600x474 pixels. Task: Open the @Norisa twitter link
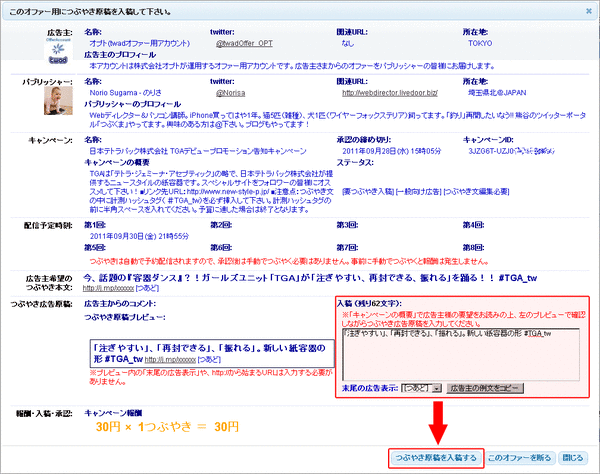pos(230,93)
